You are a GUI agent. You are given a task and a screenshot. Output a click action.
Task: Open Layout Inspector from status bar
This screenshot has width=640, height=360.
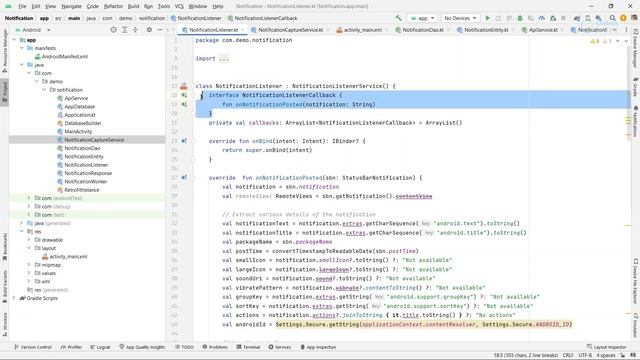(x=606, y=347)
